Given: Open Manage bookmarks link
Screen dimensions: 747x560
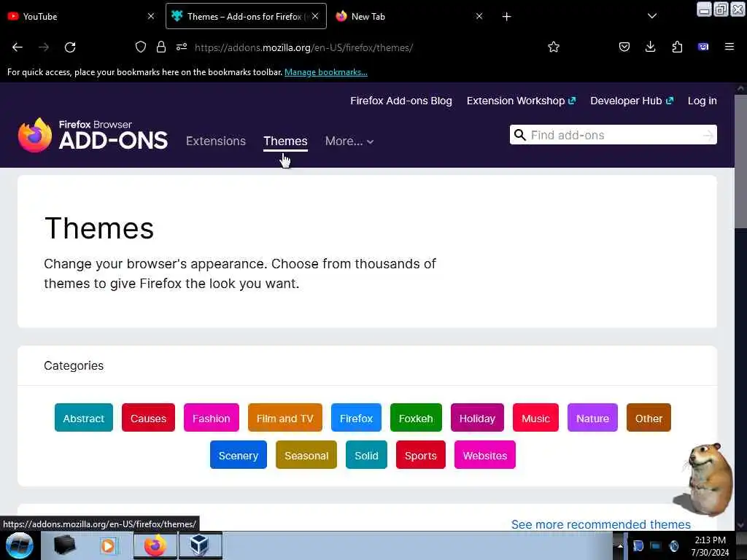Looking at the screenshot, I should (x=326, y=72).
